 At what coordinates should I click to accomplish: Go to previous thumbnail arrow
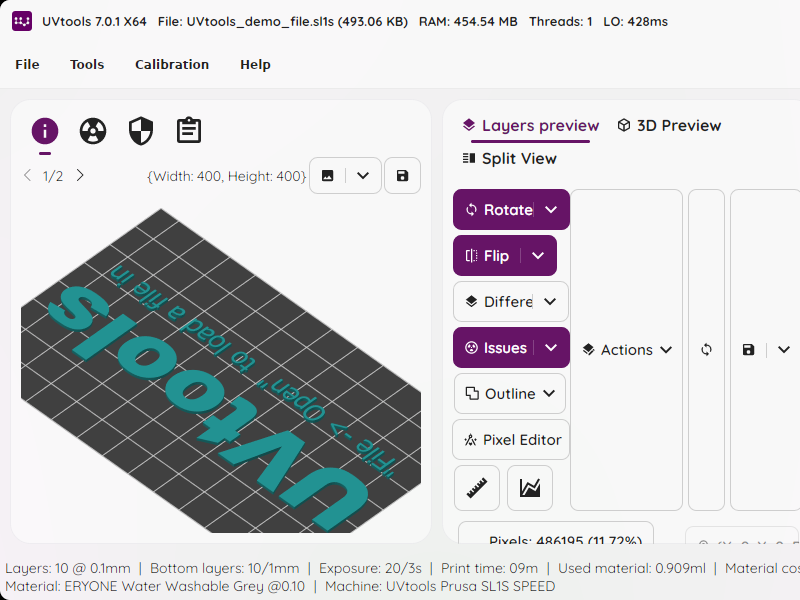click(28, 176)
